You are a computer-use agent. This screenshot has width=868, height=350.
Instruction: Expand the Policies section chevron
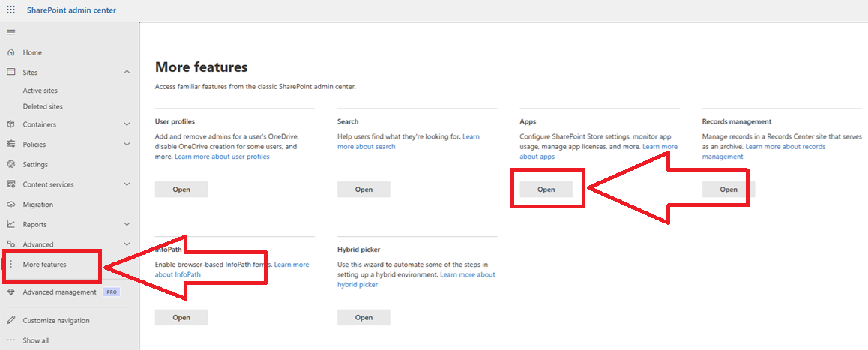coord(127,145)
